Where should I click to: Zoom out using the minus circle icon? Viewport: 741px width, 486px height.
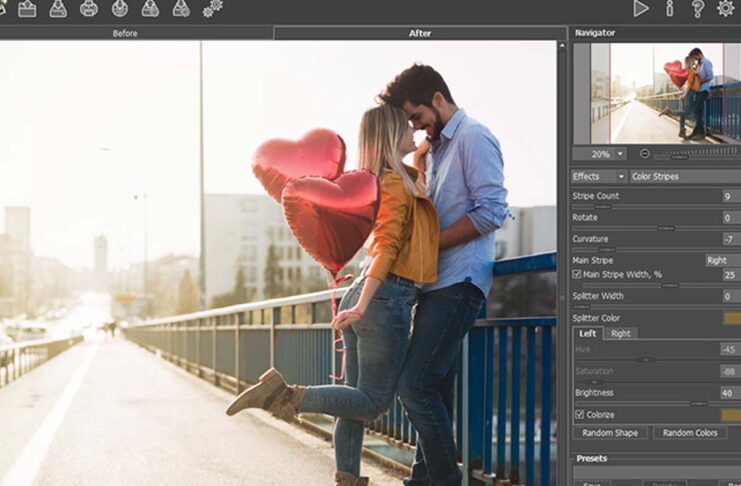[x=645, y=154]
